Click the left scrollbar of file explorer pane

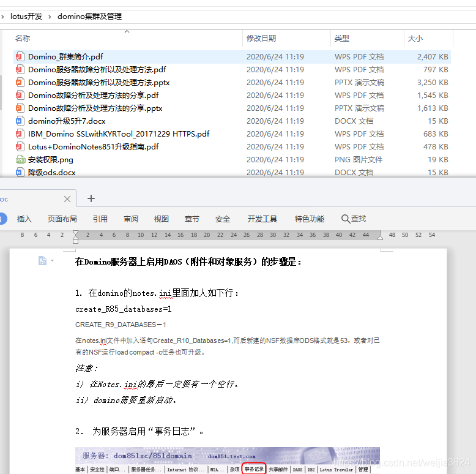coord(1,92)
